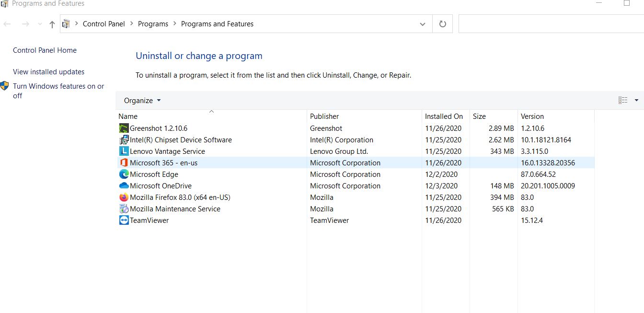
Task: Click the 394 MB size cell
Action: [501, 197]
